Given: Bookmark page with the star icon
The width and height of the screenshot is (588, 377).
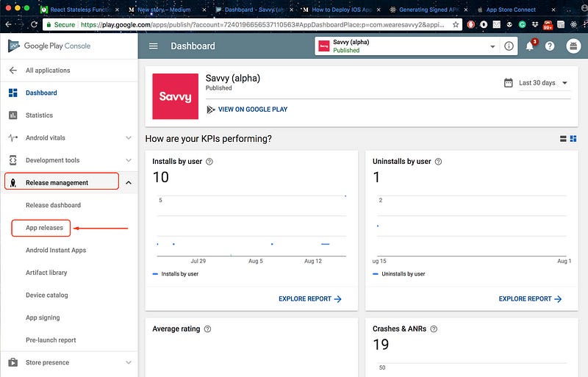Looking at the screenshot, I should 456,24.
